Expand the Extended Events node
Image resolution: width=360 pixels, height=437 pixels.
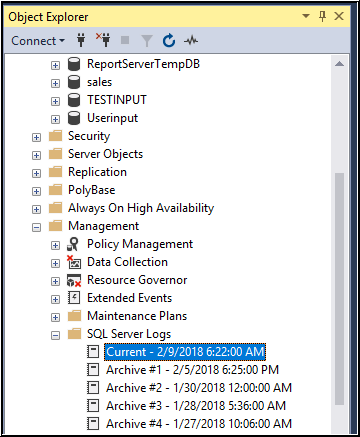point(55,299)
